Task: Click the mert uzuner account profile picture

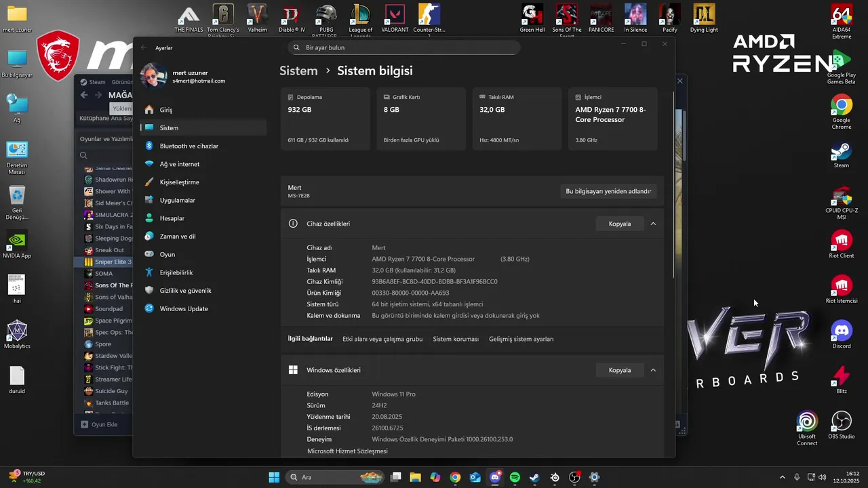Action: (153, 77)
